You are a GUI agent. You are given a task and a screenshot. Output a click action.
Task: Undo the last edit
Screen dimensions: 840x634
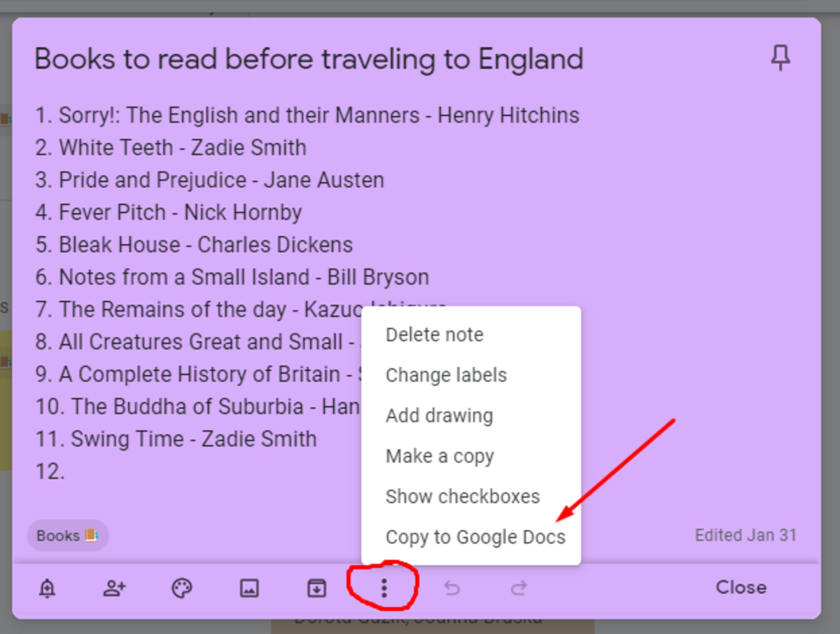tap(451, 588)
